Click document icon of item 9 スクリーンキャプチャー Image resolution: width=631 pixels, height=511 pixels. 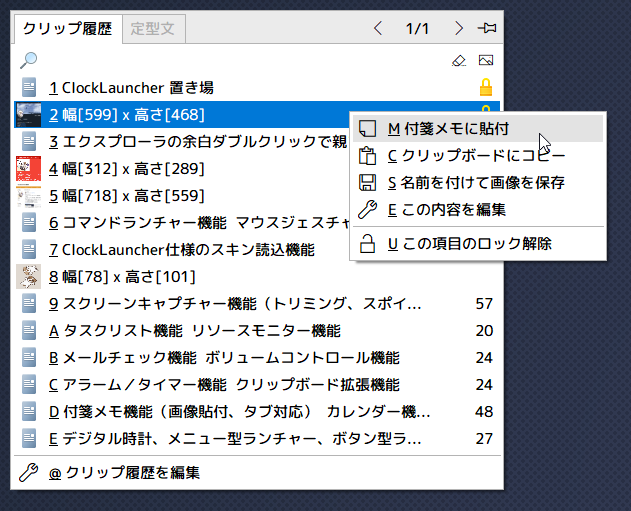click(x=29, y=303)
